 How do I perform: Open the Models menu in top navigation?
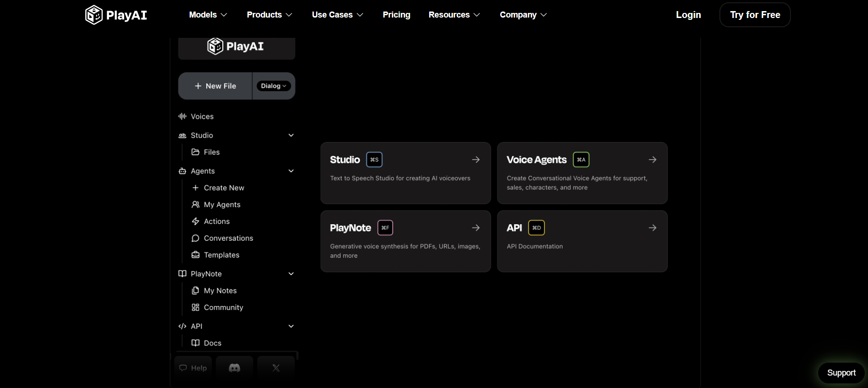(x=208, y=15)
